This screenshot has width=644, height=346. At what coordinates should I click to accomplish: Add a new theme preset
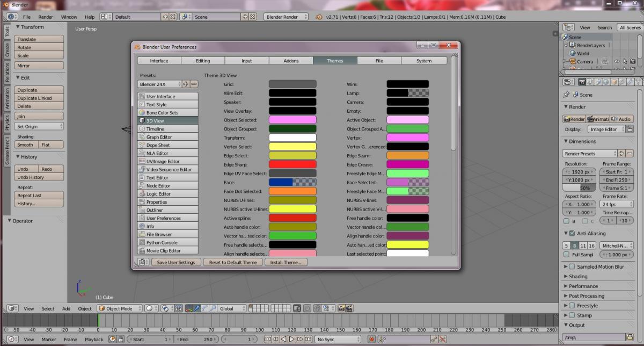coord(186,84)
